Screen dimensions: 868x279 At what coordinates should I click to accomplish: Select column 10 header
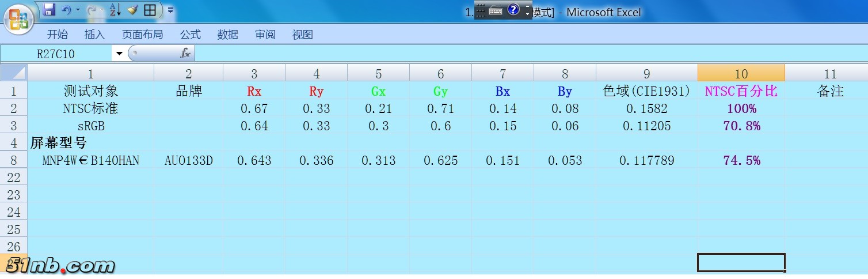point(741,74)
